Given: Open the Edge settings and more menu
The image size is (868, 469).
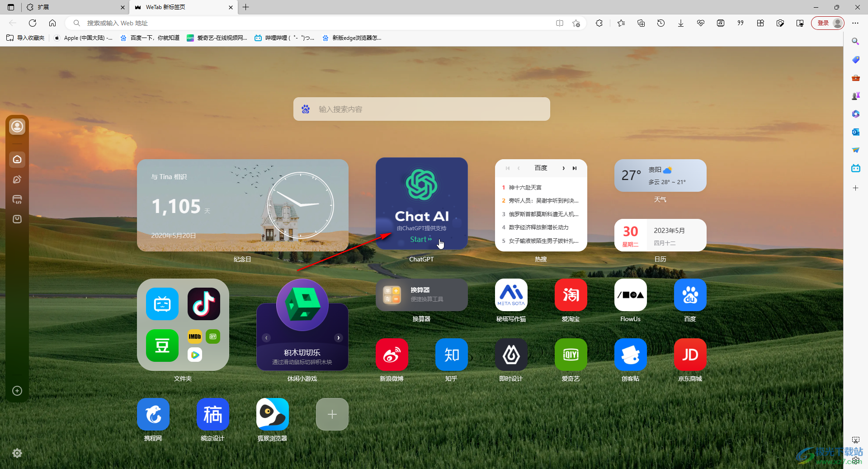Looking at the screenshot, I should pos(855,23).
